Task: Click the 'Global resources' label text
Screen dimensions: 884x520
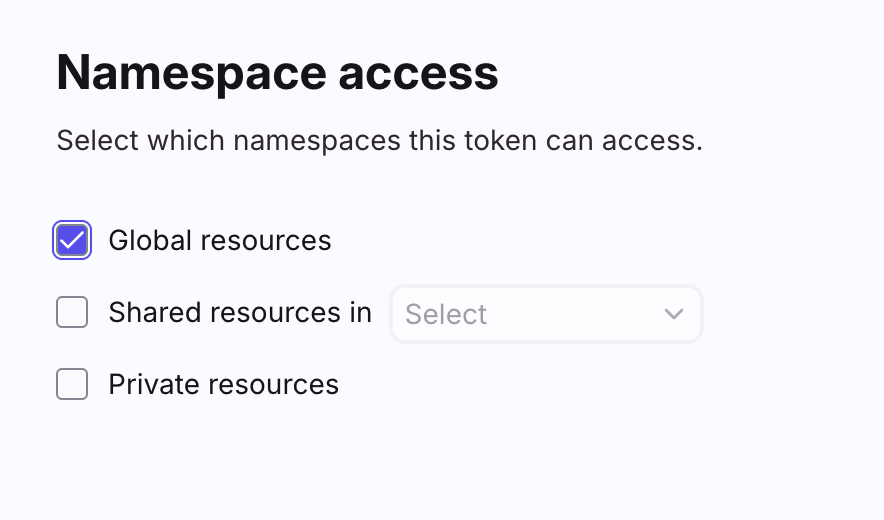Action: (x=219, y=241)
